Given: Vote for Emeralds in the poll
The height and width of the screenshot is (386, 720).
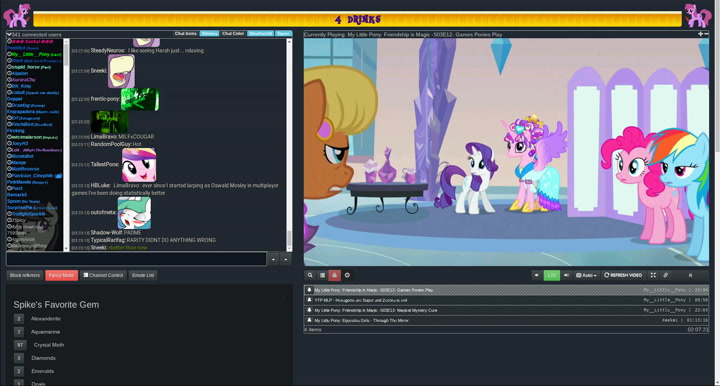Looking at the screenshot, I should tap(19, 371).
